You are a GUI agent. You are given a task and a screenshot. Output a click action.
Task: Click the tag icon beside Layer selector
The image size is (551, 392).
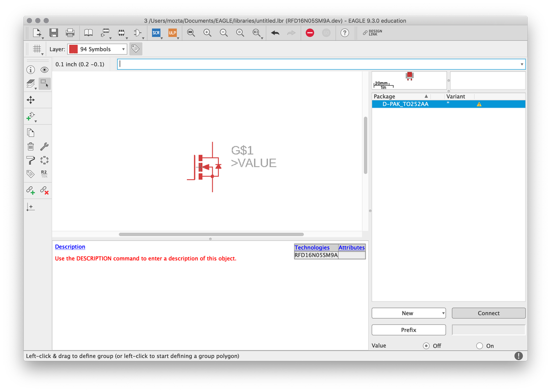point(136,49)
